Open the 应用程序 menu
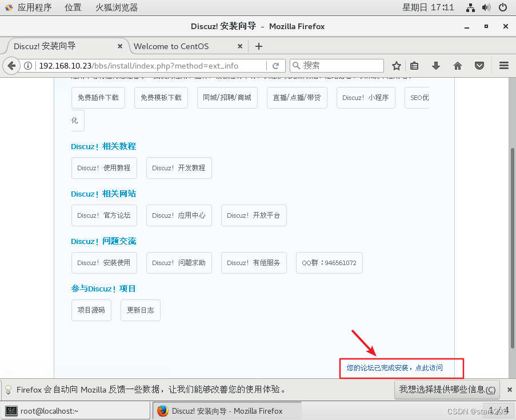 tap(34, 7)
